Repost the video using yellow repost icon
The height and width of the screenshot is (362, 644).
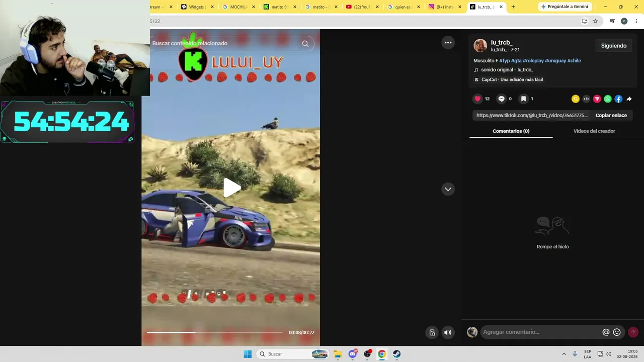(x=576, y=99)
